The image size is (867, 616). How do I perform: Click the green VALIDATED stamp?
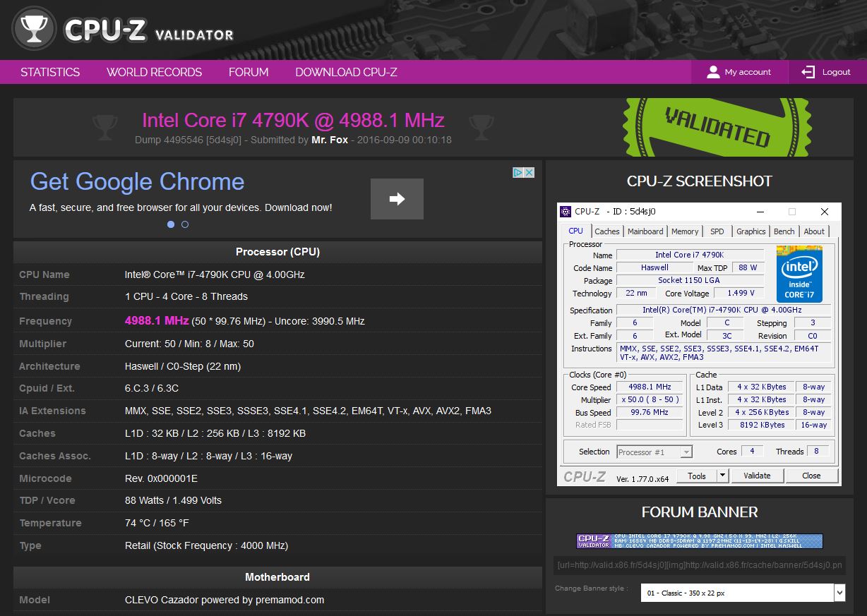(x=718, y=128)
